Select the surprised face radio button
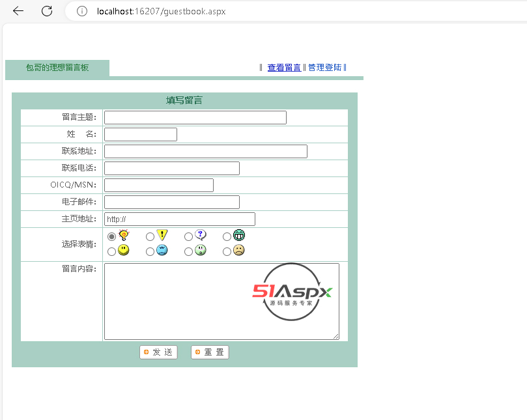 [188, 251]
